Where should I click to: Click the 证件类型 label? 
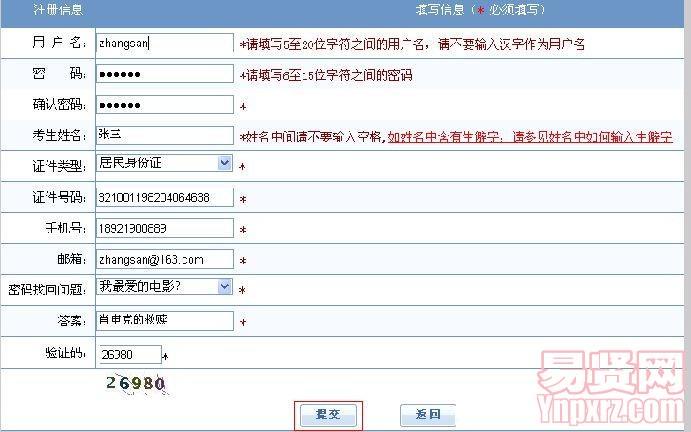59,166
